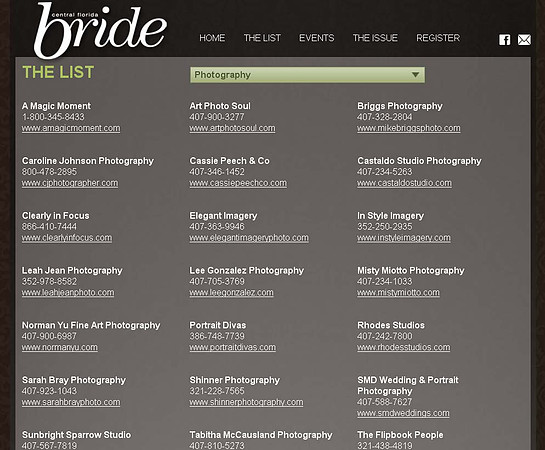Select the A Magic Moment listing name
Image resolution: width=545 pixels, height=450 pixels.
click(56, 106)
